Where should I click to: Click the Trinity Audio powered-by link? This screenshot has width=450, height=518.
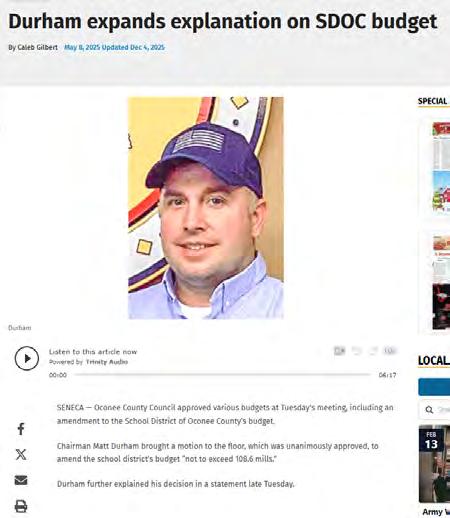click(x=107, y=362)
